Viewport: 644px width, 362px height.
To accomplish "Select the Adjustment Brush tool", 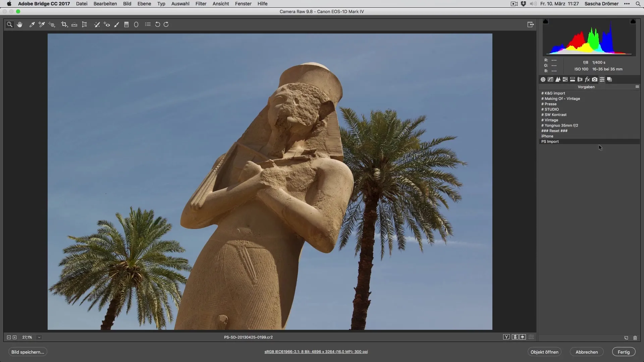I will click(117, 24).
